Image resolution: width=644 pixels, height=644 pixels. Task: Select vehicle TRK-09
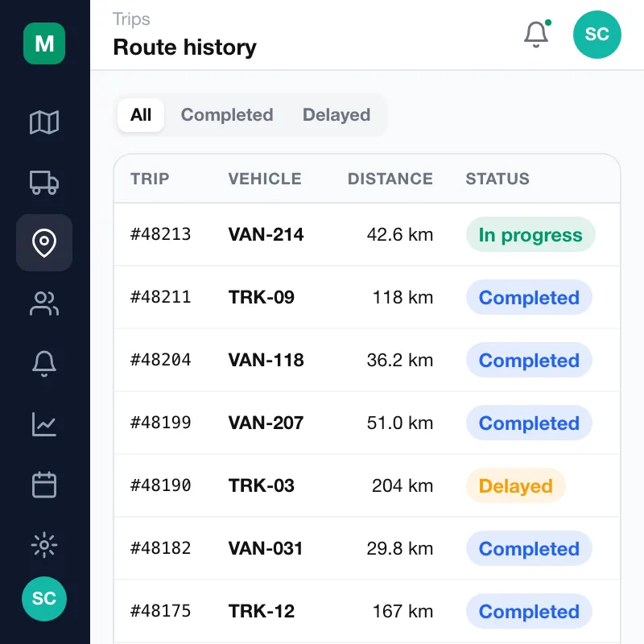pyautogui.click(x=262, y=297)
